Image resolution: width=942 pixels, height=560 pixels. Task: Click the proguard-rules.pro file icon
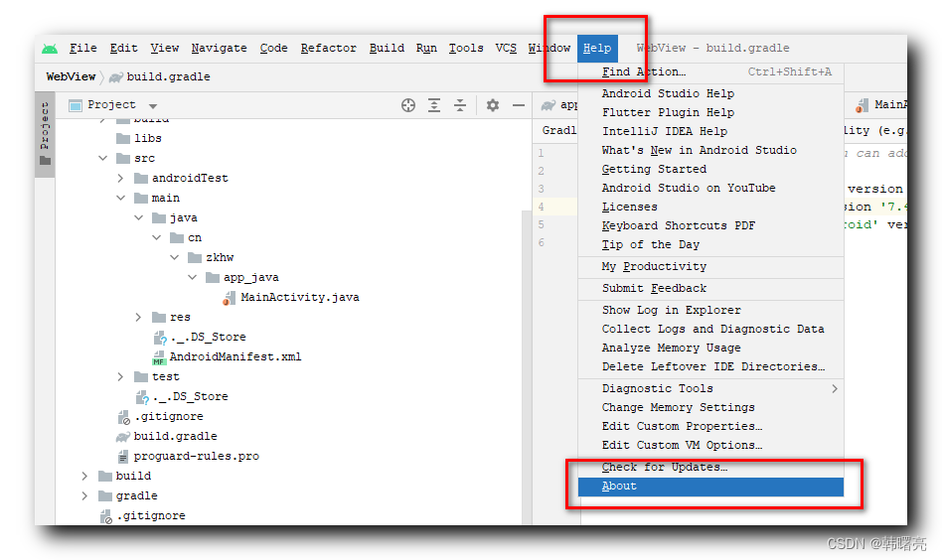tap(123, 456)
